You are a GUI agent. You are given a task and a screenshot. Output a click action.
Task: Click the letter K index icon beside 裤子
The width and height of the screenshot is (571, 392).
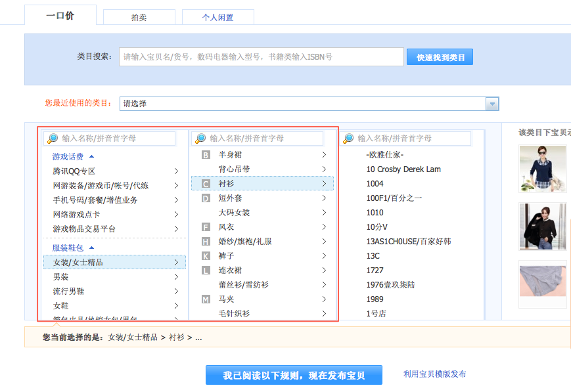point(206,256)
